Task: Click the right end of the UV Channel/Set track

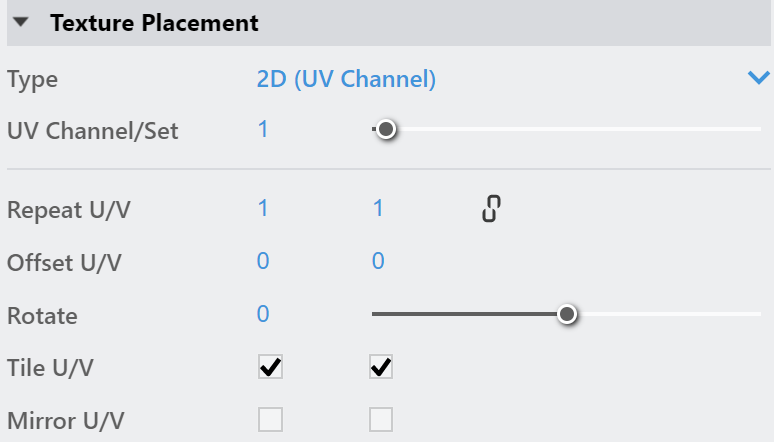Action: coord(757,129)
